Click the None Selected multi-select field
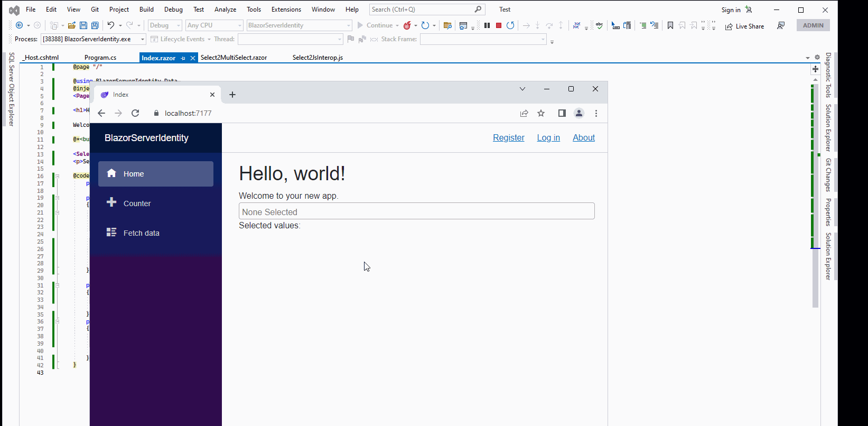This screenshot has height=426, width=868. coord(417,211)
